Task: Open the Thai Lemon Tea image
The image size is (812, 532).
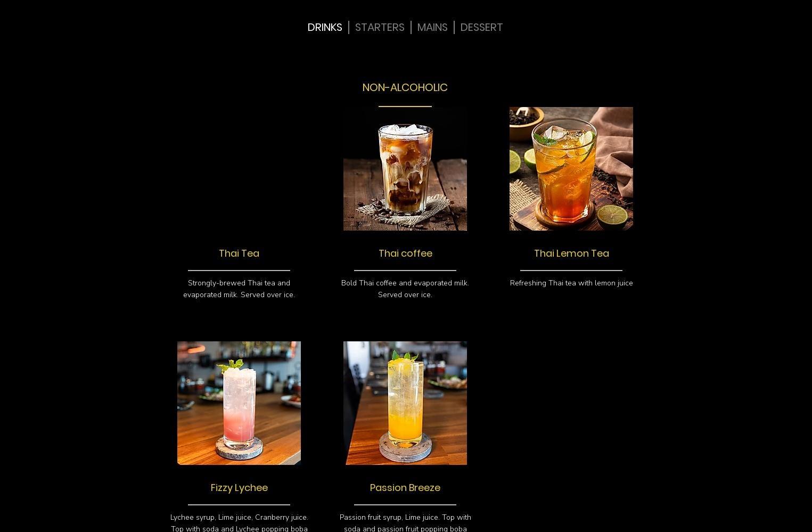Action: (x=571, y=169)
